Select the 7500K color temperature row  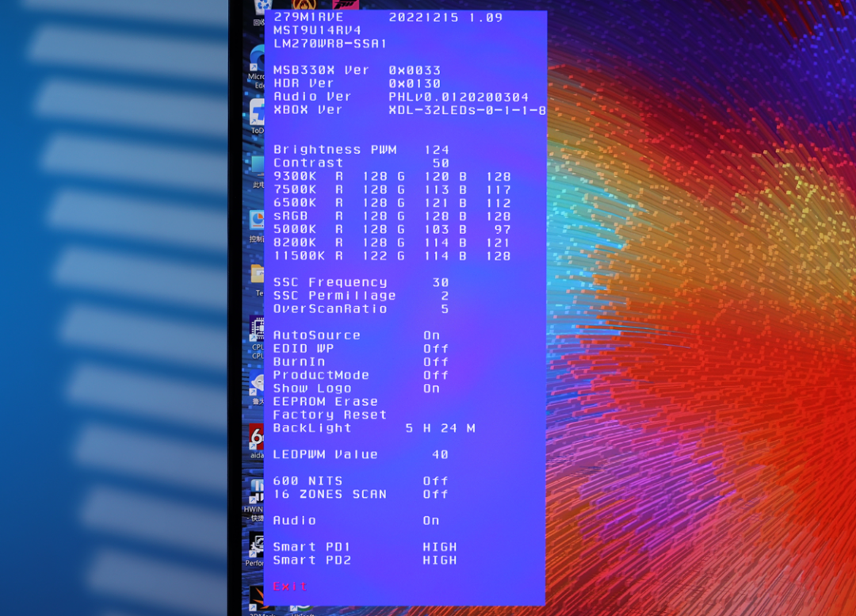pos(392,189)
